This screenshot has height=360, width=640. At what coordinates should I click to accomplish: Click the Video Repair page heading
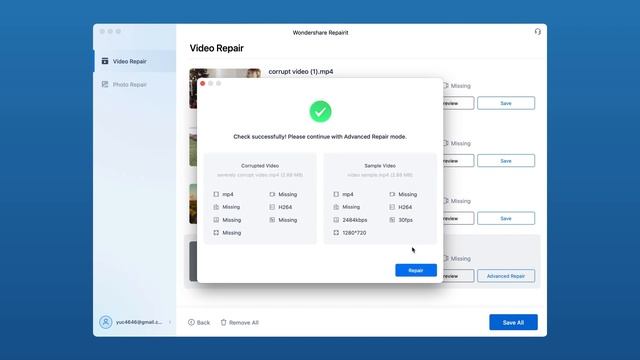(216, 48)
